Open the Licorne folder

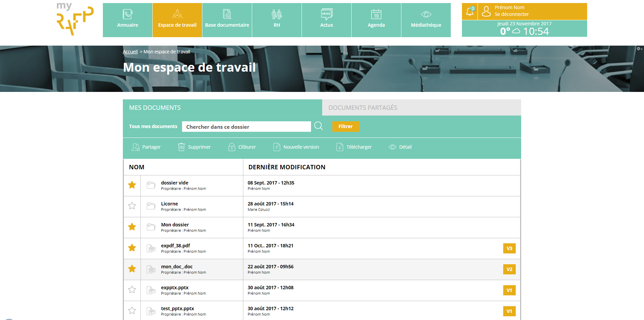point(170,204)
